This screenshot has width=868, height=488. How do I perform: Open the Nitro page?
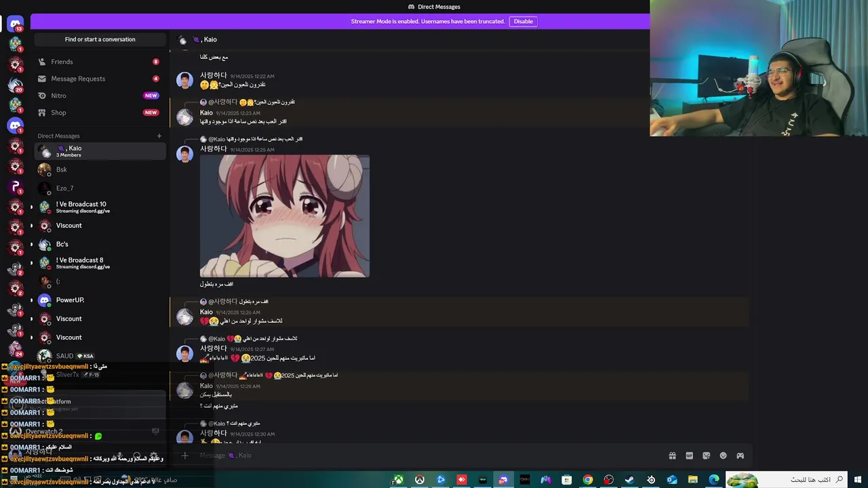click(x=100, y=96)
